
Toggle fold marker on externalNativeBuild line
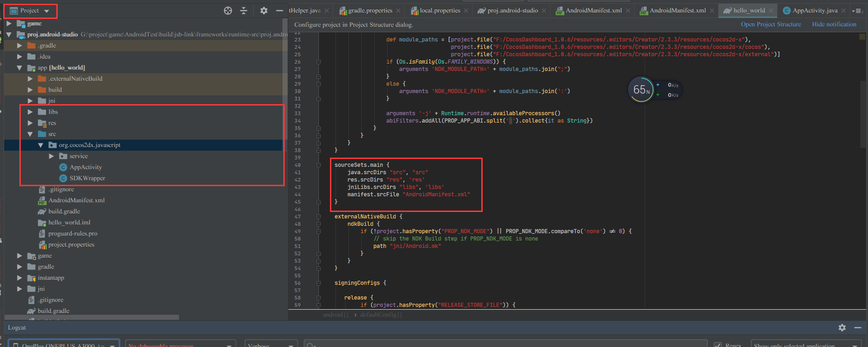click(x=318, y=217)
